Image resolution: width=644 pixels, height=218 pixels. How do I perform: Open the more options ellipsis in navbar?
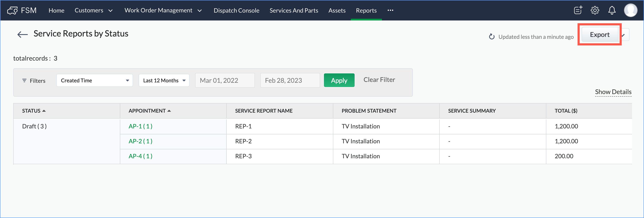pos(390,10)
